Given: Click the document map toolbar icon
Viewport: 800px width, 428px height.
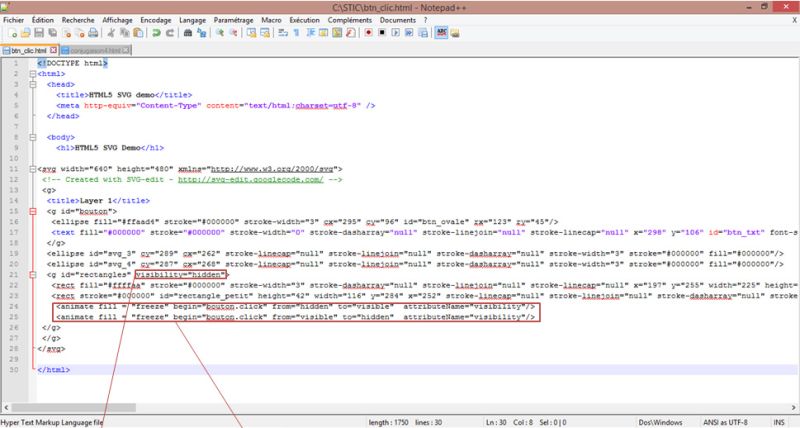Looking at the screenshot, I should pos(337,33).
